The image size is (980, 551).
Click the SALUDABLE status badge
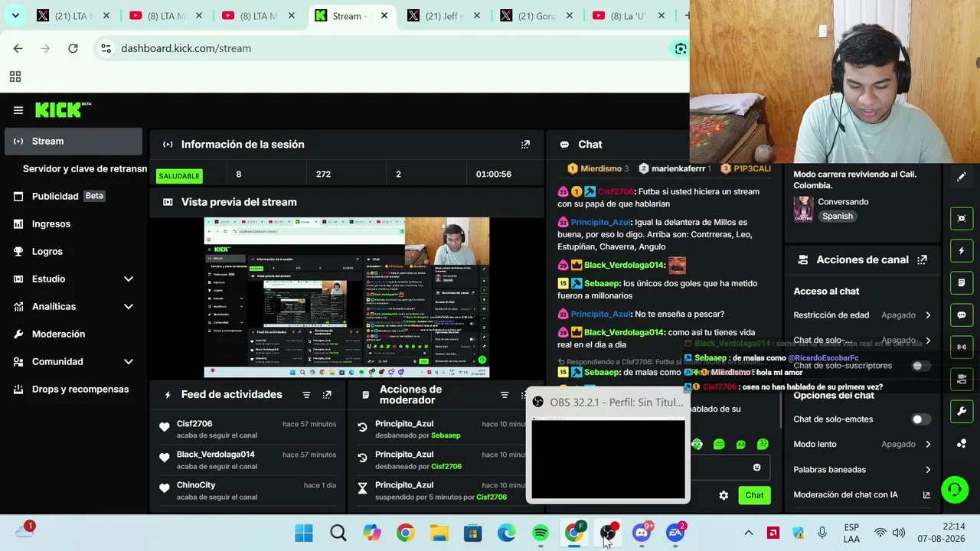click(179, 176)
